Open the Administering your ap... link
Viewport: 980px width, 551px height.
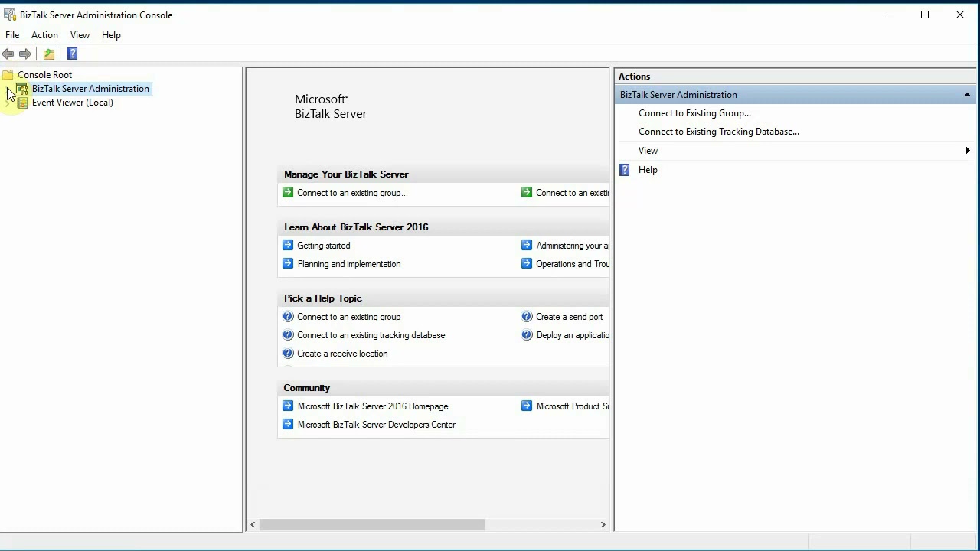click(x=573, y=246)
